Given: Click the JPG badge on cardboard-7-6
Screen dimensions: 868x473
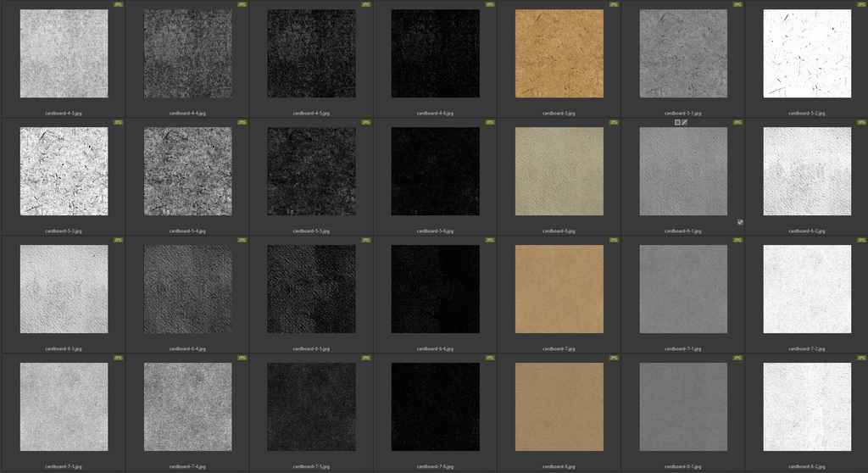Looking at the screenshot, I should (x=489, y=358).
